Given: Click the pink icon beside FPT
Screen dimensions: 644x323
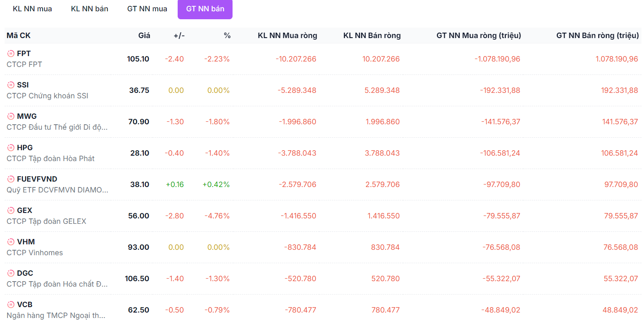Looking at the screenshot, I should click(x=11, y=54).
